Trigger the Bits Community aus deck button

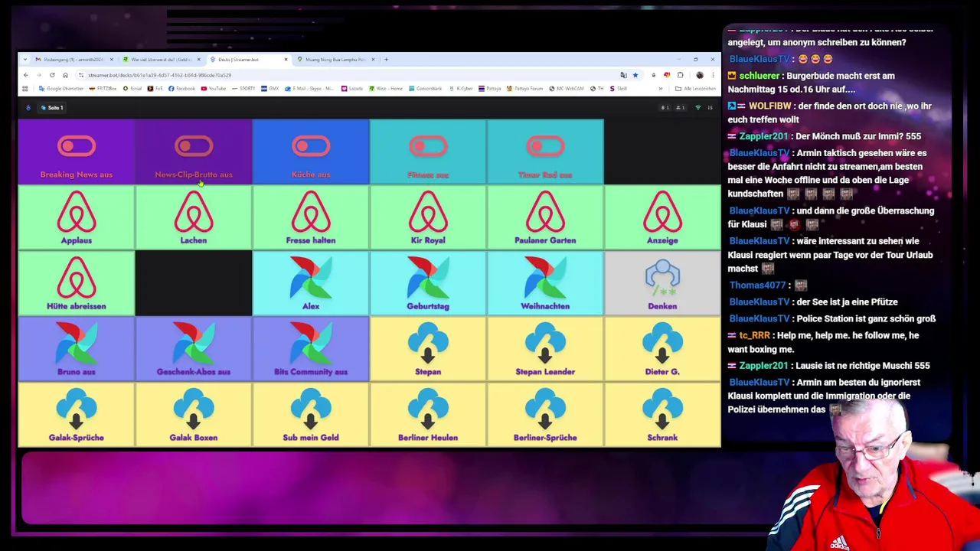(310, 349)
